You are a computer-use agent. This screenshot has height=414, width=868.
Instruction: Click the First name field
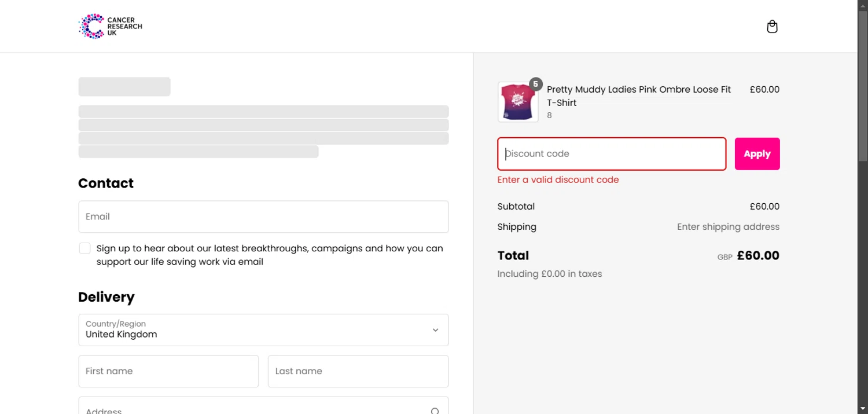[168, 371]
